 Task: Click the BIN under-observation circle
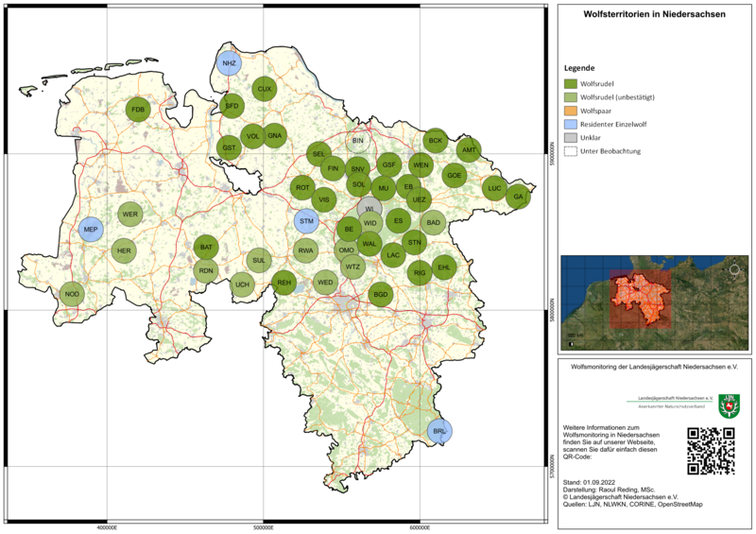pos(357,141)
